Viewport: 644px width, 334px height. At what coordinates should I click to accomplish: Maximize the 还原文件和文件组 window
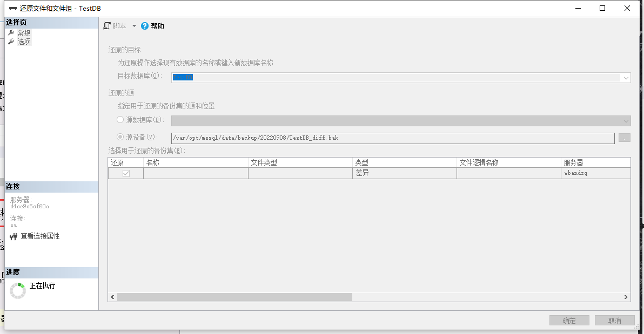[x=602, y=8]
